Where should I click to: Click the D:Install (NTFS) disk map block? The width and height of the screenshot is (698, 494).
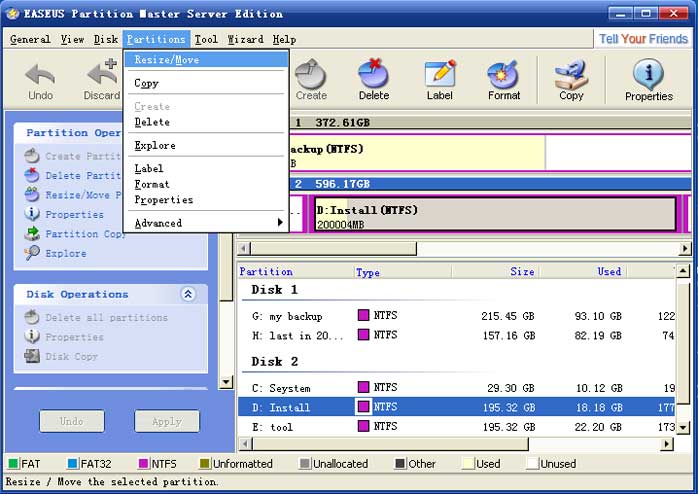pyautogui.click(x=495, y=214)
